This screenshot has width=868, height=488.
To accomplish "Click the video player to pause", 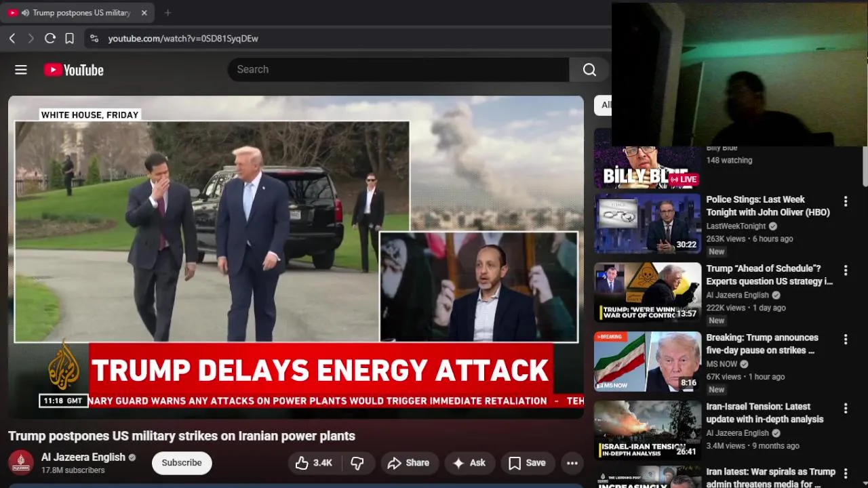I will 296,256.
